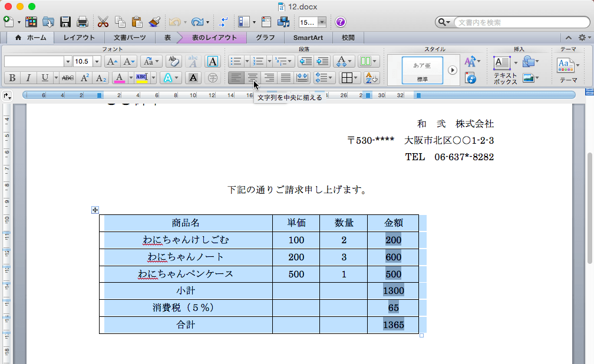Open font color dropdown arrow
The width and height of the screenshot is (594, 364).
[131, 78]
